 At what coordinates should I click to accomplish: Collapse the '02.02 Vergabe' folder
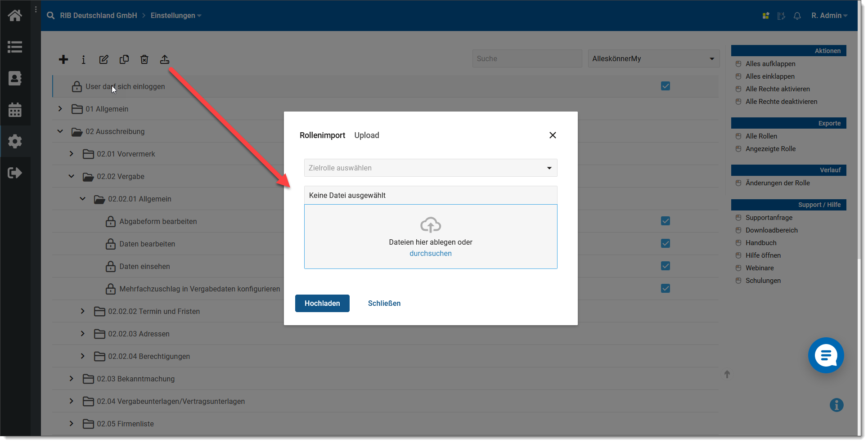coord(72,176)
